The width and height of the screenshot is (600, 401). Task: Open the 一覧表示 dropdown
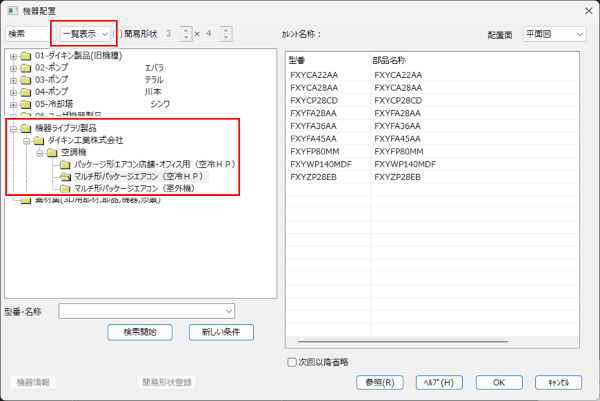(84, 34)
